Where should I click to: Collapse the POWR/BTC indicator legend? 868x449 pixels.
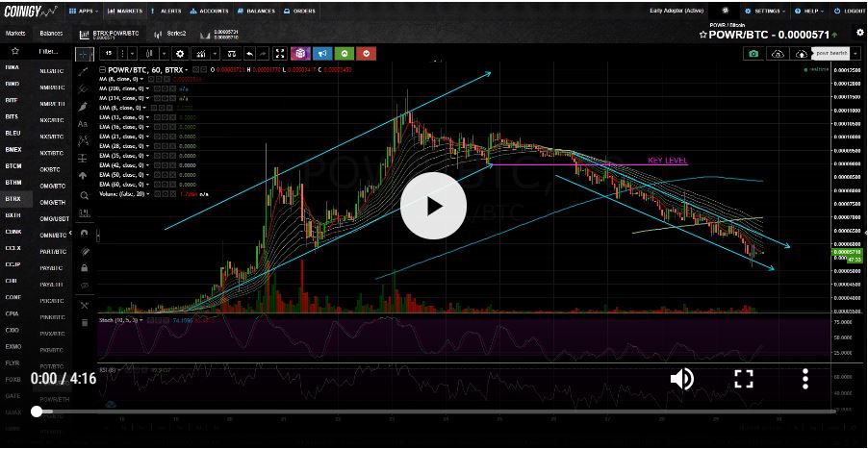coord(102,69)
